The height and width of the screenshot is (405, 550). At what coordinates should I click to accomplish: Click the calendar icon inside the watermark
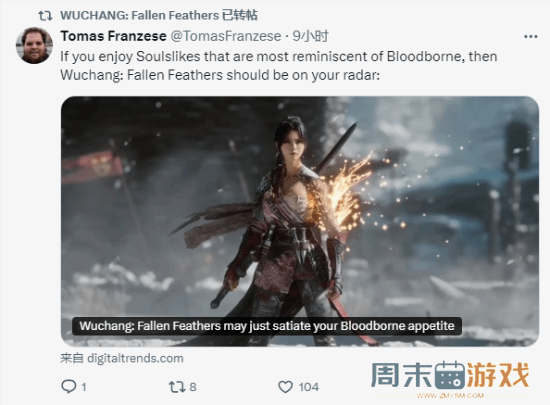click(x=450, y=375)
